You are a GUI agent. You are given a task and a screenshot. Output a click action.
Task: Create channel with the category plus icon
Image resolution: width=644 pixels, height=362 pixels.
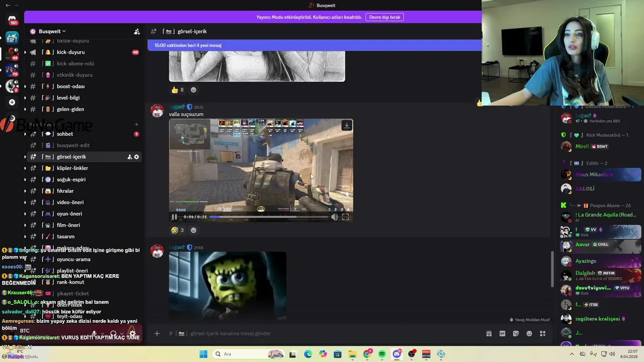tap(136, 124)
